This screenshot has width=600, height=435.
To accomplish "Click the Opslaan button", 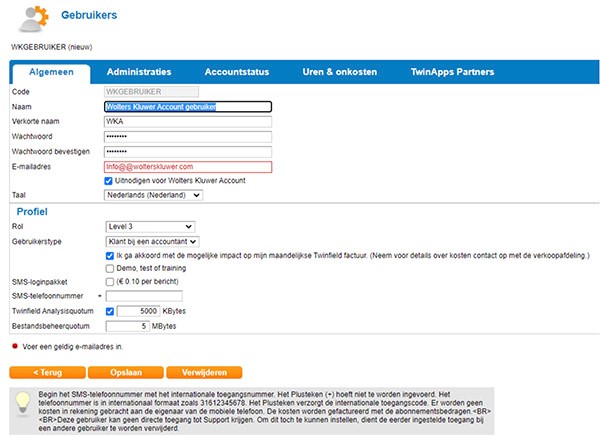I will (x=126, y=372).
